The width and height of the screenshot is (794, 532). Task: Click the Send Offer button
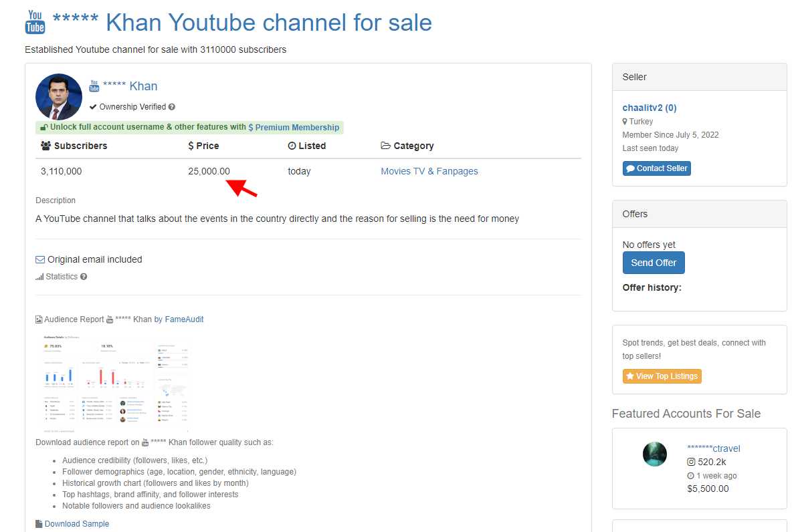tap(654, 263)
